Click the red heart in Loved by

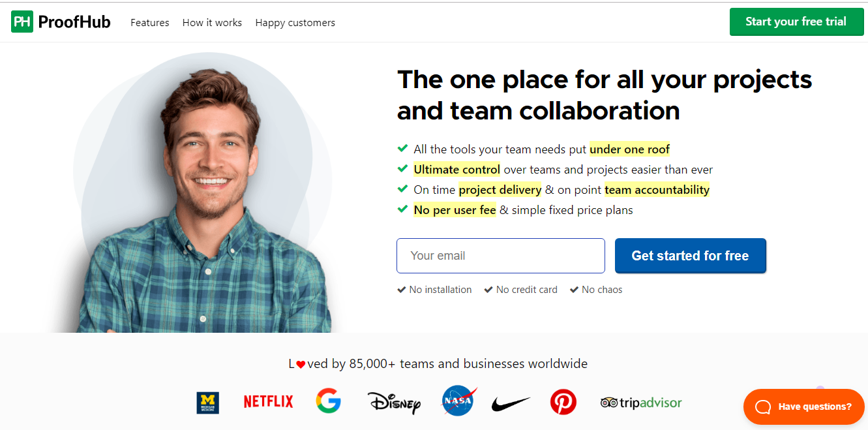[301, 364]
